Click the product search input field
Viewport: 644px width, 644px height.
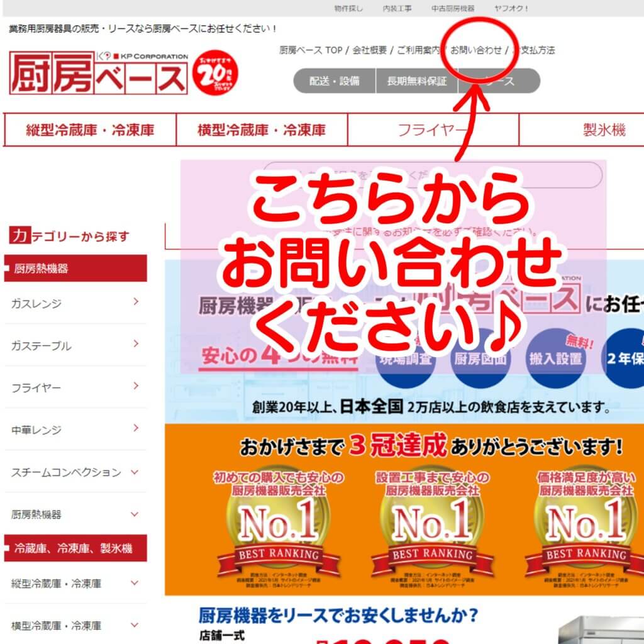point(433,175)
